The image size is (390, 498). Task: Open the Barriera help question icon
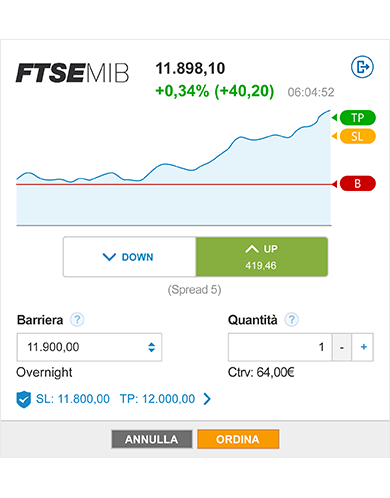coord(77,320)
